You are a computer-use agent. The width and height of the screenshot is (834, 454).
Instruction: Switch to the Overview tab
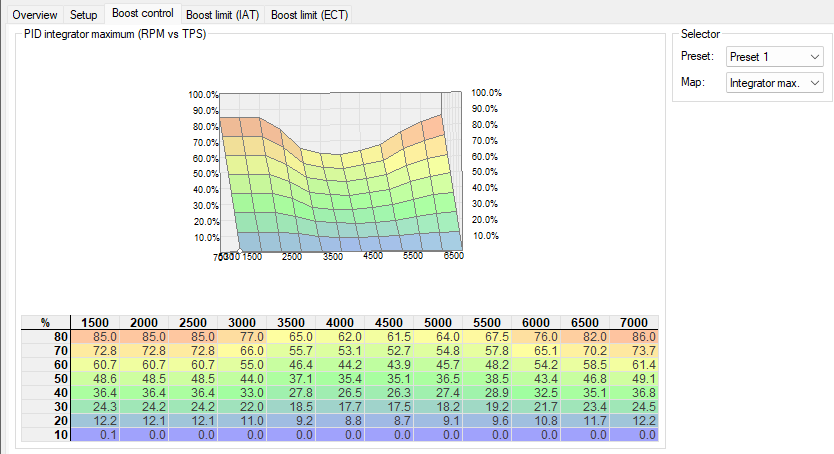coord(35,15)
